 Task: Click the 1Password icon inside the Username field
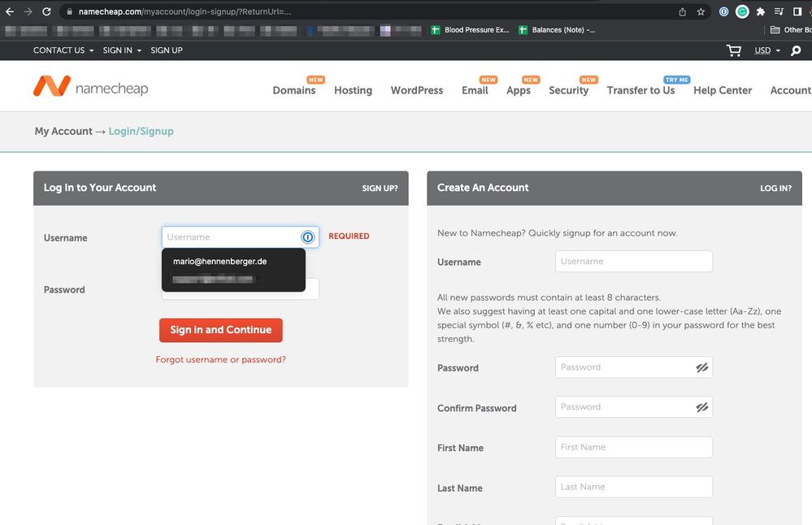point(307,237)
